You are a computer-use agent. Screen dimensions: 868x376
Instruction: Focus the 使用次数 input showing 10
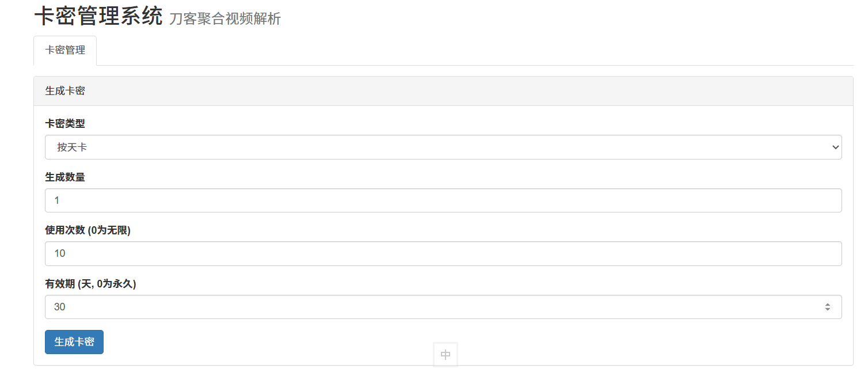coord(443,253)
